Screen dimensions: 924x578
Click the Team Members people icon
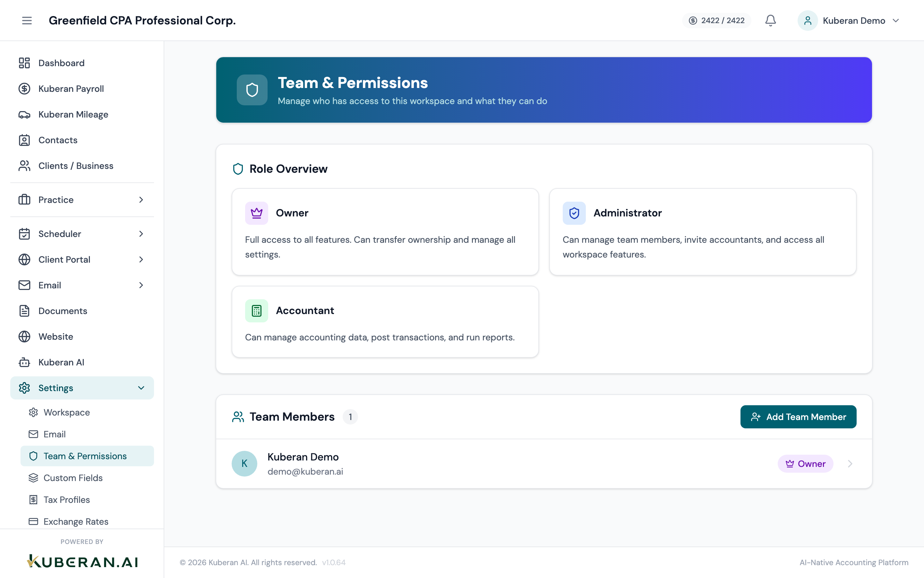click(x=238, y=417)
